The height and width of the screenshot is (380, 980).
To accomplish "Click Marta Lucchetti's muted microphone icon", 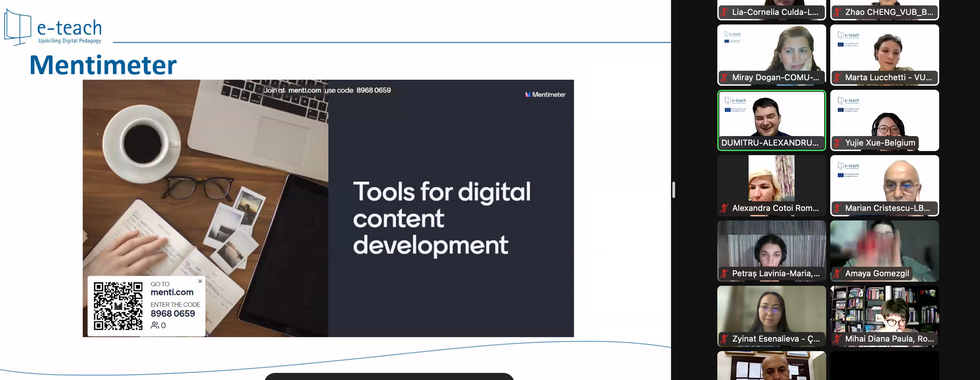I will 838,78.
